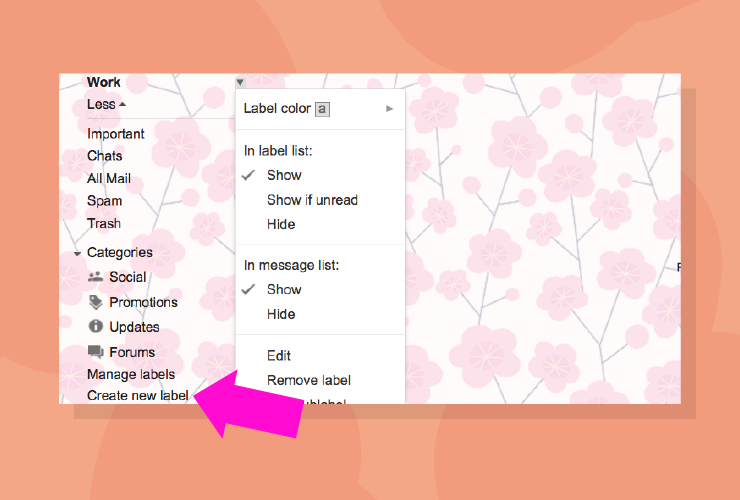The image size is (740, 500).
Task: Open the Social category
Action: (127, 277)
